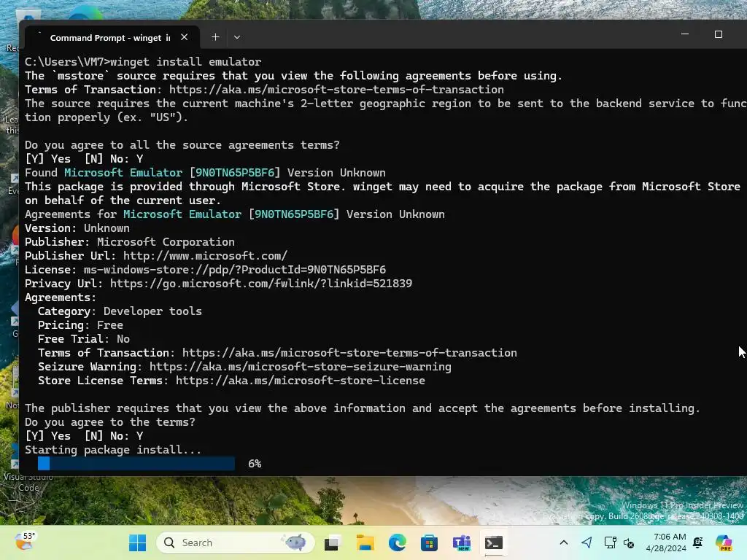Open Microsoft Store from the taskbar
Screen dimensions: 747x560
coord(429,542)
